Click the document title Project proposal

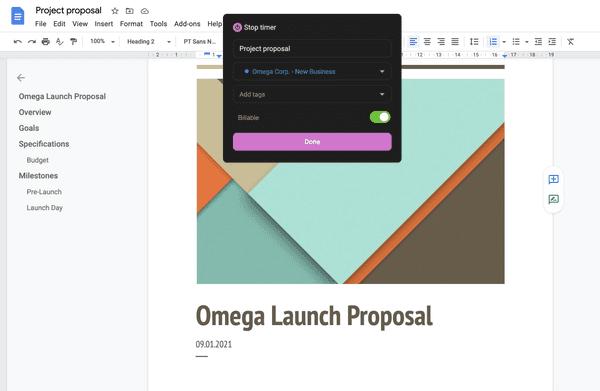[68, 10]
